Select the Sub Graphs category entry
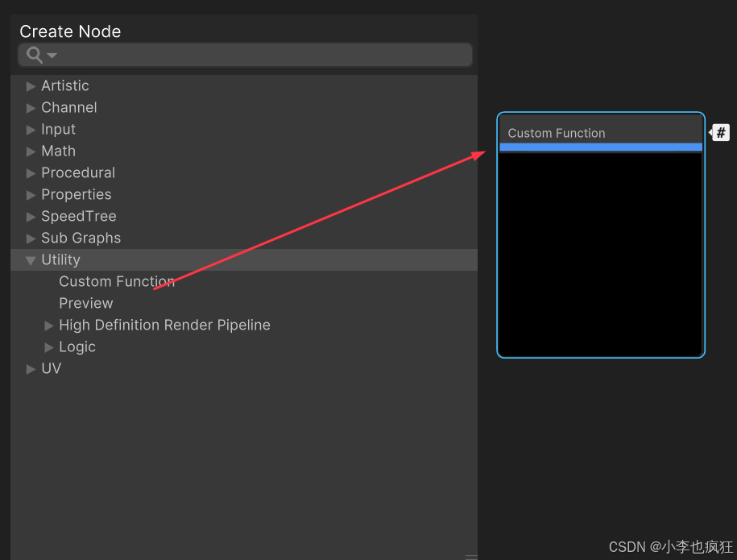Screen dimensions: 737x560 (x=81, y=238)
